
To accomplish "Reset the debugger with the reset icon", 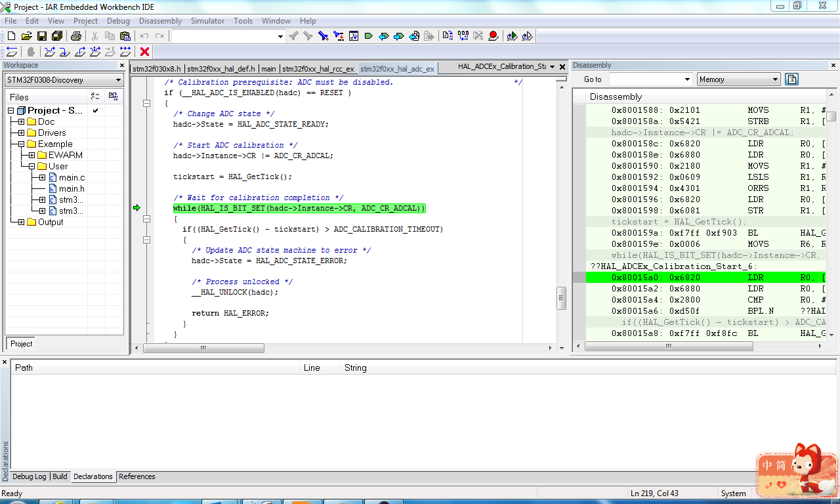I will [11, 52].
